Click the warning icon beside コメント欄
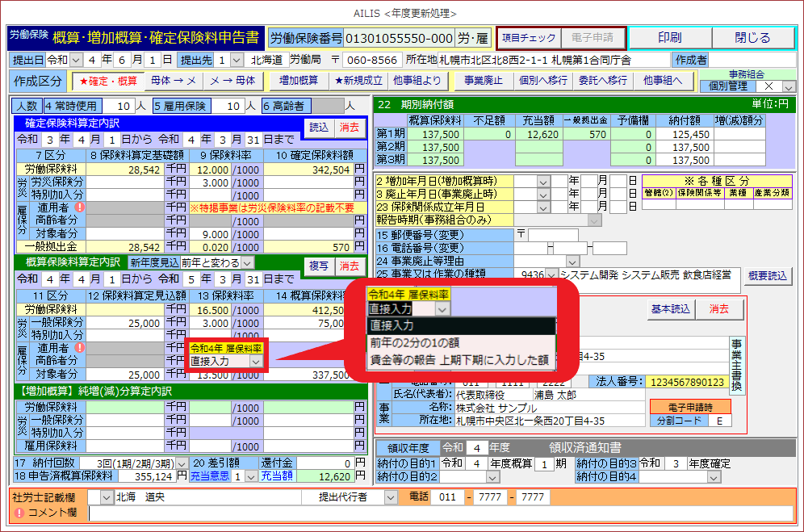 point(18,513)
